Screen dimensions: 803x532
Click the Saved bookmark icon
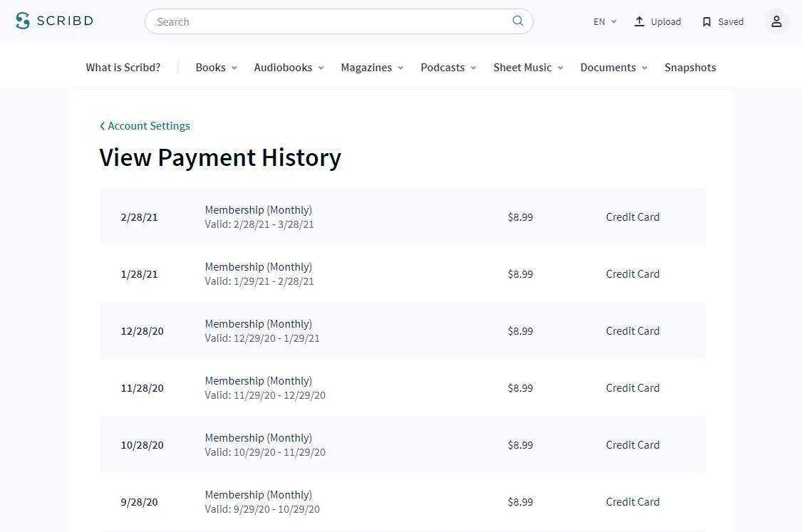(707, 21)
